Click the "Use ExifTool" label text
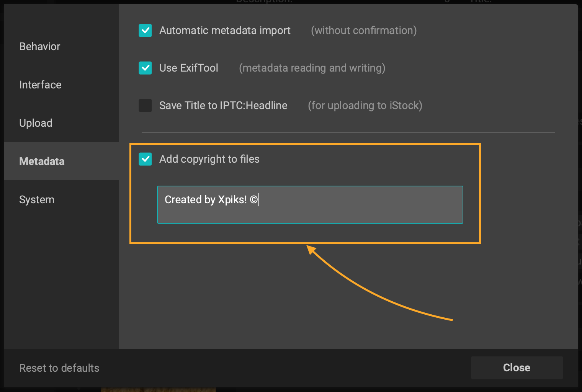This screenshot has width=582, height=392. point(188,68)
